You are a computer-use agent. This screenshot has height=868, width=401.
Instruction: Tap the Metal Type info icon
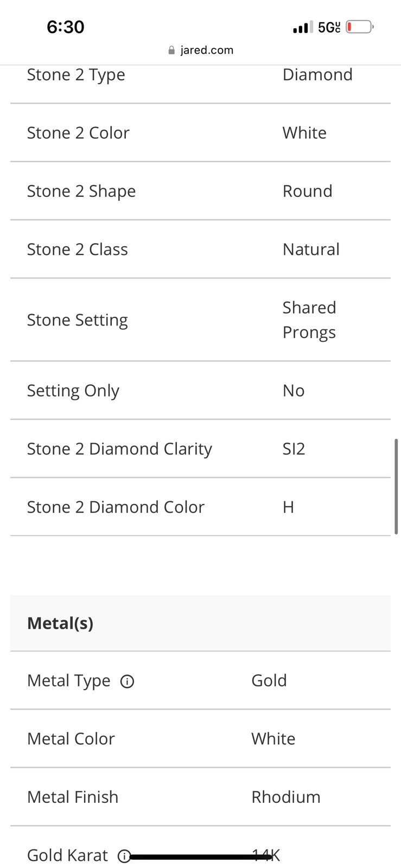click(127, 681)
